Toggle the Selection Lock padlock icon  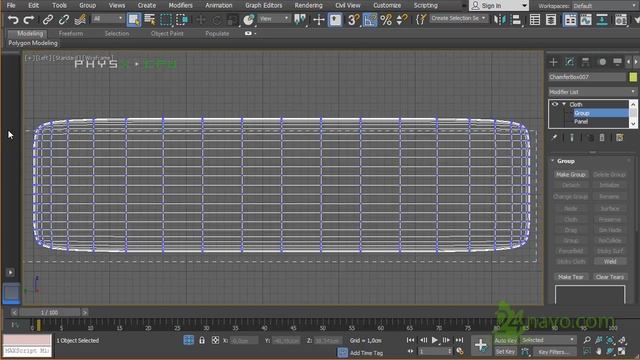tap(202, 340)
